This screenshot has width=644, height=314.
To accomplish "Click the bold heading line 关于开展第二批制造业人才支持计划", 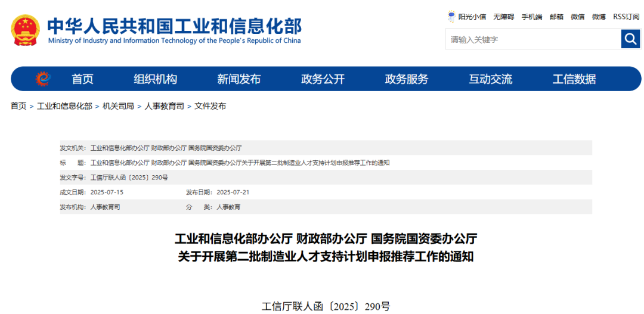I will coord(326,257).
